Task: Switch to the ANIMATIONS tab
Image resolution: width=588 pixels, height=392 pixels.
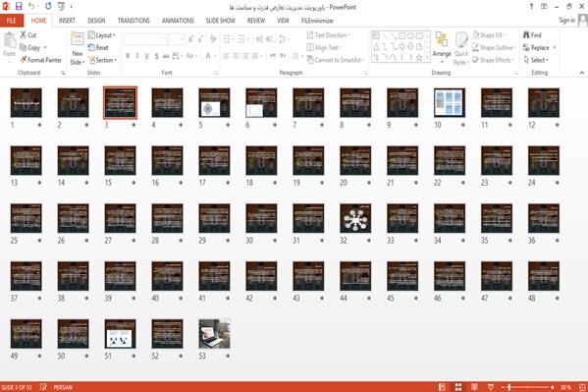Action: click(x=178, y=21)
